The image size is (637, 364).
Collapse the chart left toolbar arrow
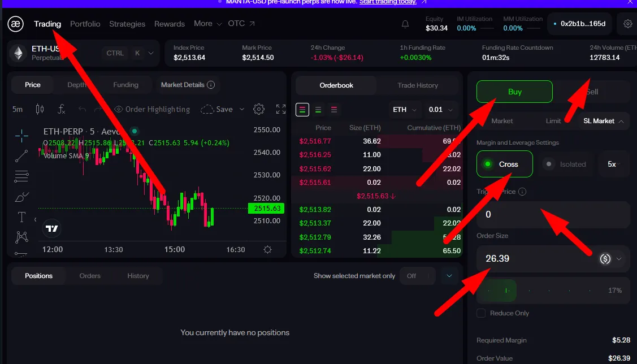pyautogui.click(x=36, y=219)
